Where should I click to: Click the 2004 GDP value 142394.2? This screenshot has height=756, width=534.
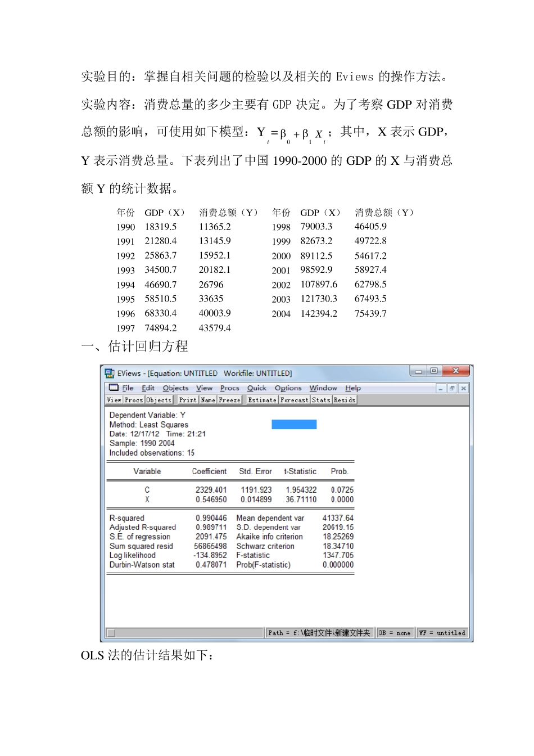(319, 314)
